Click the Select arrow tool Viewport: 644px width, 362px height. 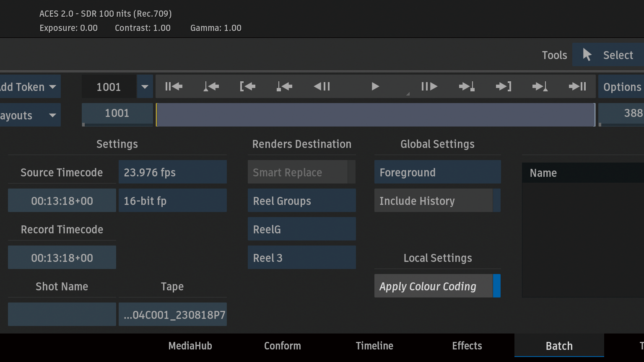point(608,55)
